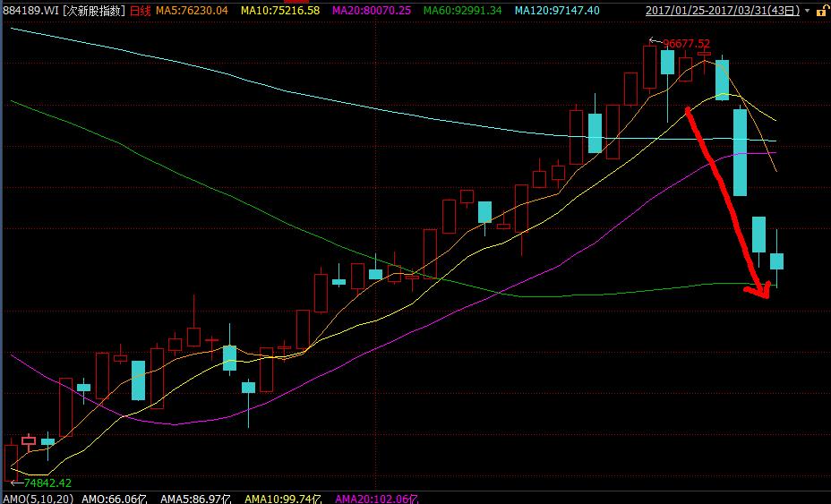Click the unlock padlock icon
This screenshot has width=831, height=504.
(822, 10)
